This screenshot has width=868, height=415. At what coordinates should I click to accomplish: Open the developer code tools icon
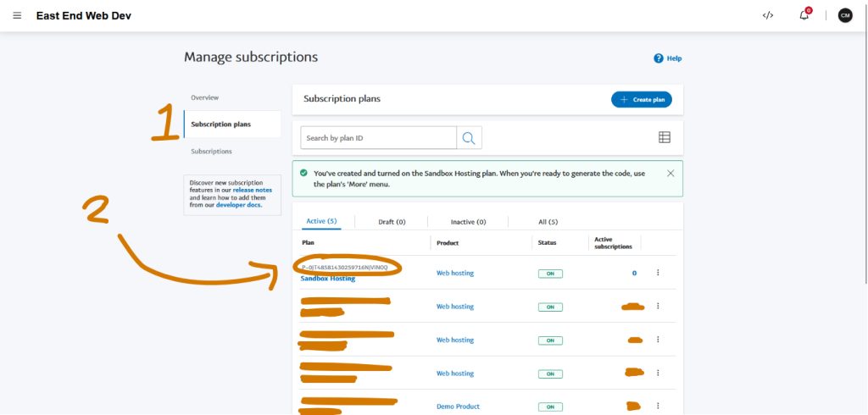click(x=767, y=15)
